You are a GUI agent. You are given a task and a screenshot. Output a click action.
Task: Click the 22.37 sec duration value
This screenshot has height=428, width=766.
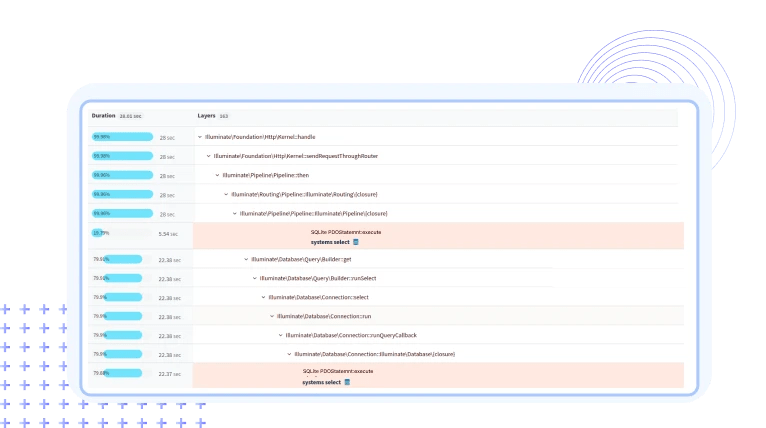(170, 374)
